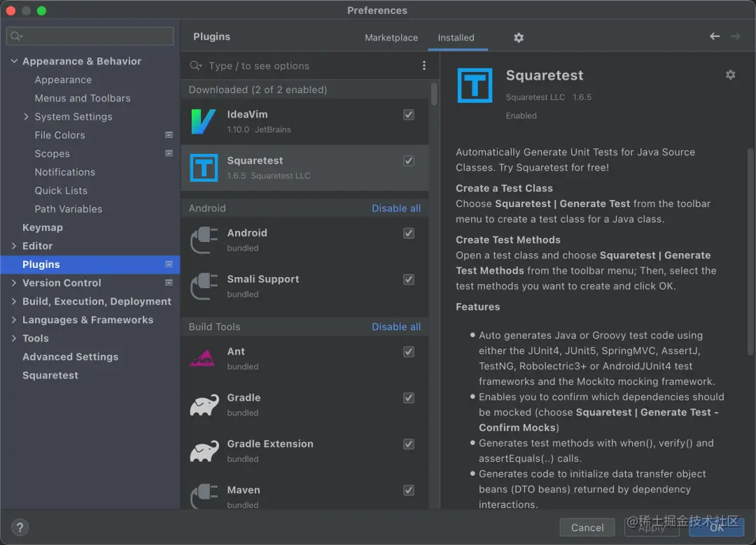Click the large Squaretest logo in details
The height and width of the screenshot is (545, 756).
click(x=475, y=85)
